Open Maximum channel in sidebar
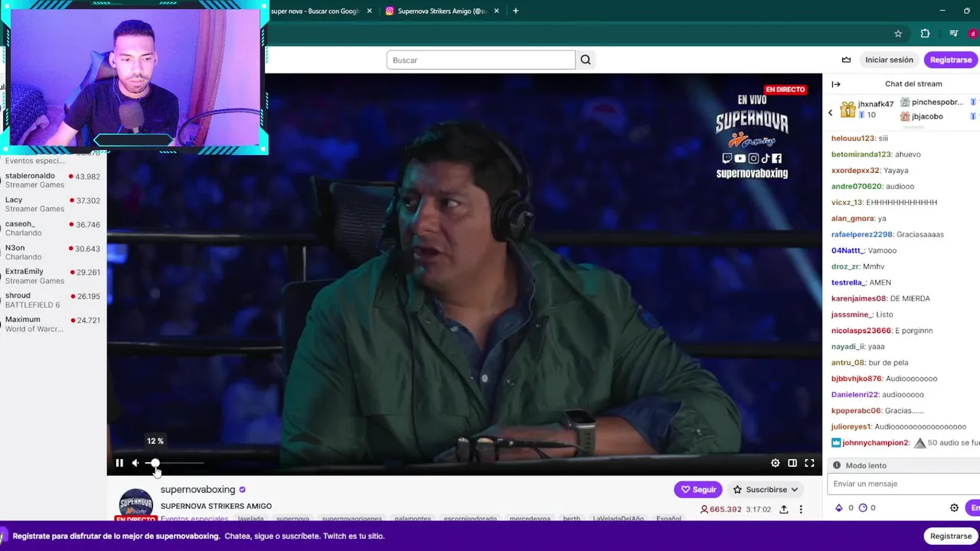The image size is (980, 551). click(52, 324)
